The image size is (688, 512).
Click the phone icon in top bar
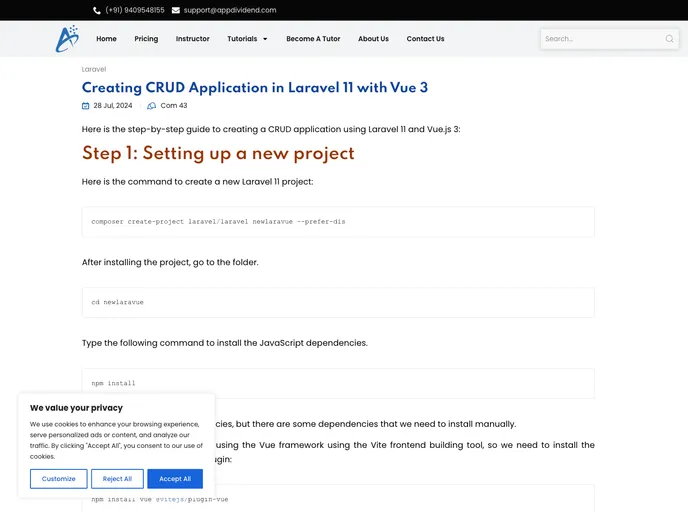pyautogui.click(x=97, y=10)
